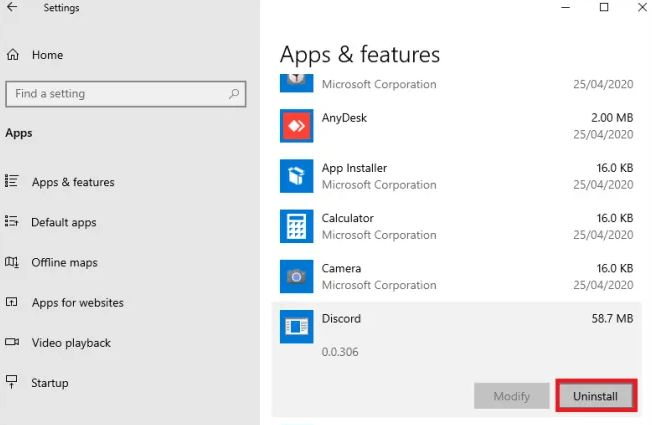Click the back arrow in Settings

click(12, 7)
